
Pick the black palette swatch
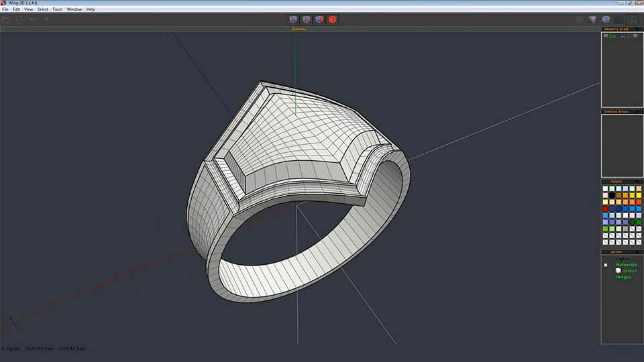612,195
